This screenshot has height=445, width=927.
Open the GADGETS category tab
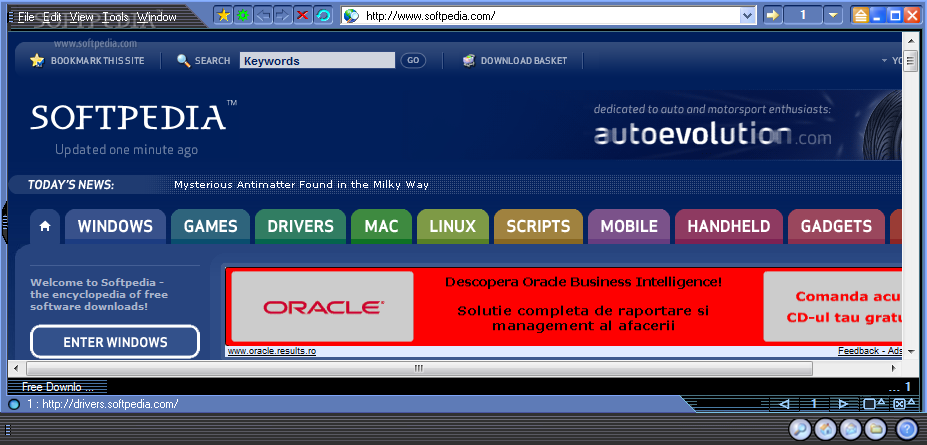[x=837, y=226]
